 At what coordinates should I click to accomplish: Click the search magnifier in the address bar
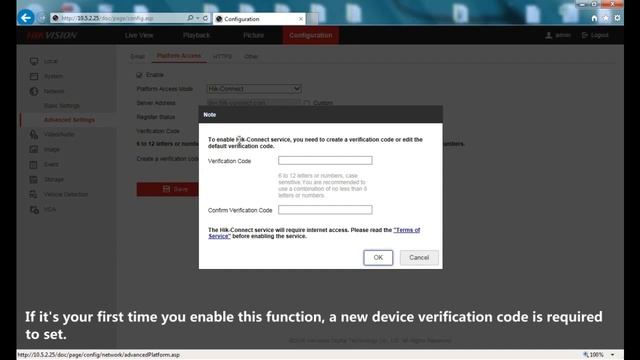pos(190,18)
